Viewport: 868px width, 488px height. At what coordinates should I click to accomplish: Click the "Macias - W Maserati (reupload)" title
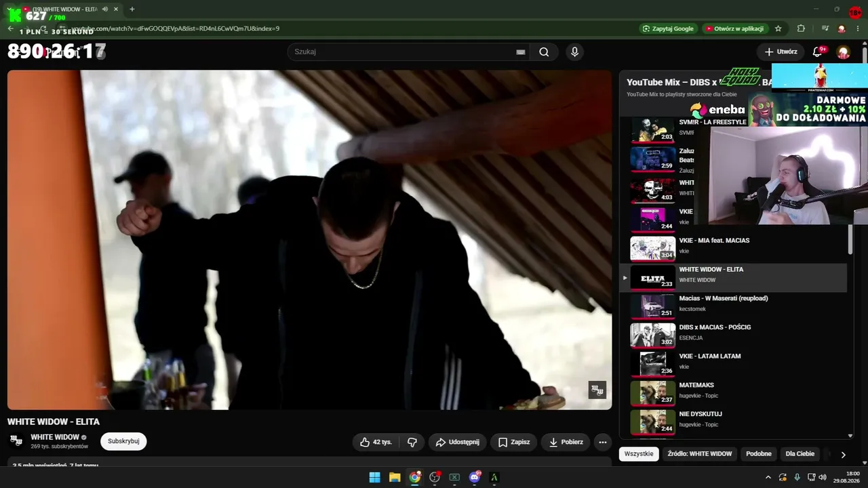click(724, 298)
